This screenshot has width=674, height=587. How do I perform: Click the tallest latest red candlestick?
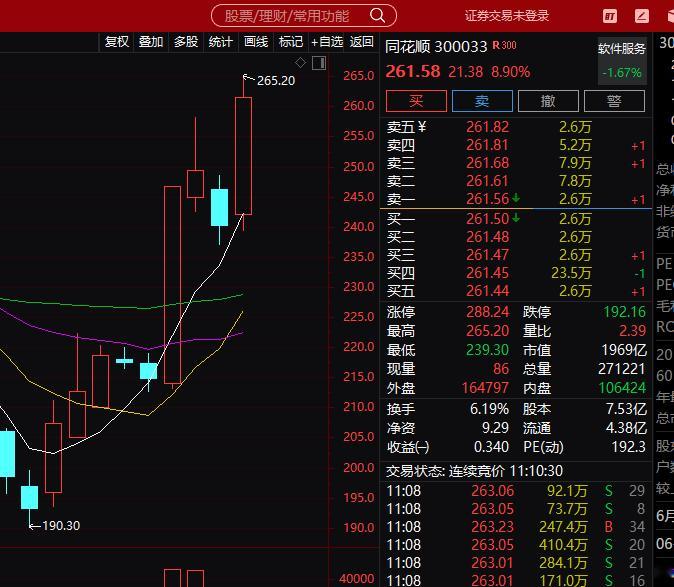243,156
